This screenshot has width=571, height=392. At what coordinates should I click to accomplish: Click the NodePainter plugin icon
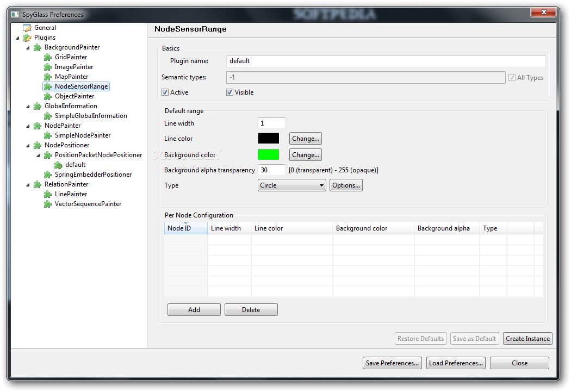(x=37, y=126)
